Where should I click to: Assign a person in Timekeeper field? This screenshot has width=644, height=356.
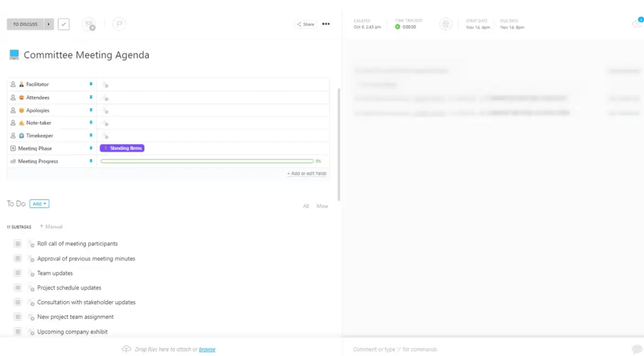105,136
